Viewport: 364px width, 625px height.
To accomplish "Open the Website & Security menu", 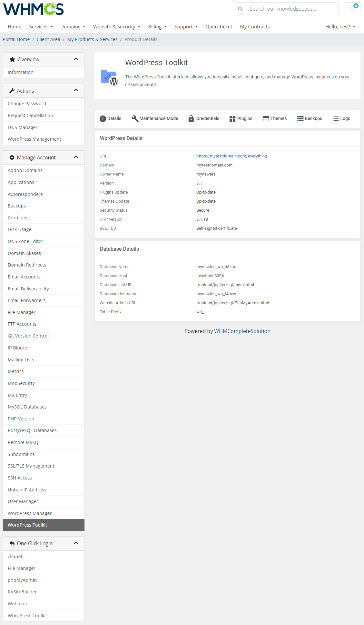I will [x=116, y=26].
